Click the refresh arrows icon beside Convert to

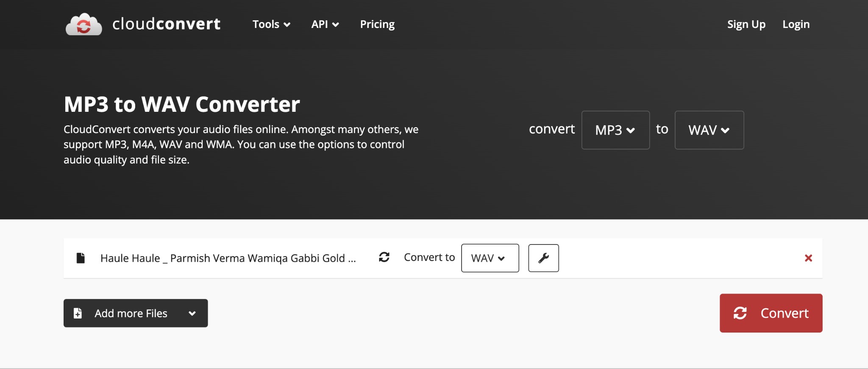(384, 257)
